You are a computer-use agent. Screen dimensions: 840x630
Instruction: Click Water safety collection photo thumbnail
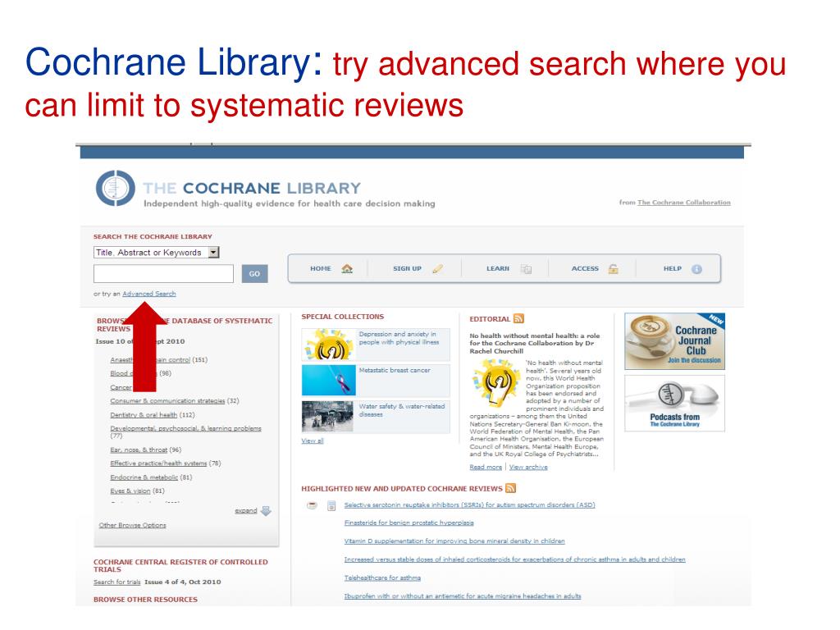[327, 416]
